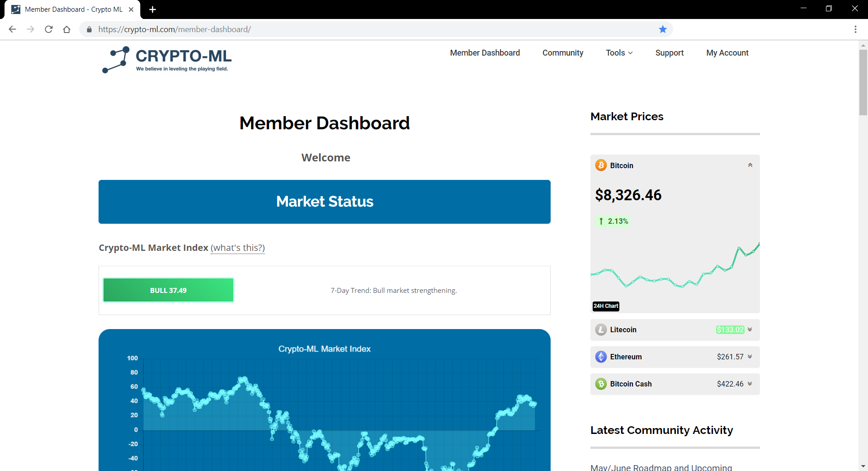This screenshot has height=471, width=868.
Task: Open the Tools dropdown menu
Action: click(619, 53)
